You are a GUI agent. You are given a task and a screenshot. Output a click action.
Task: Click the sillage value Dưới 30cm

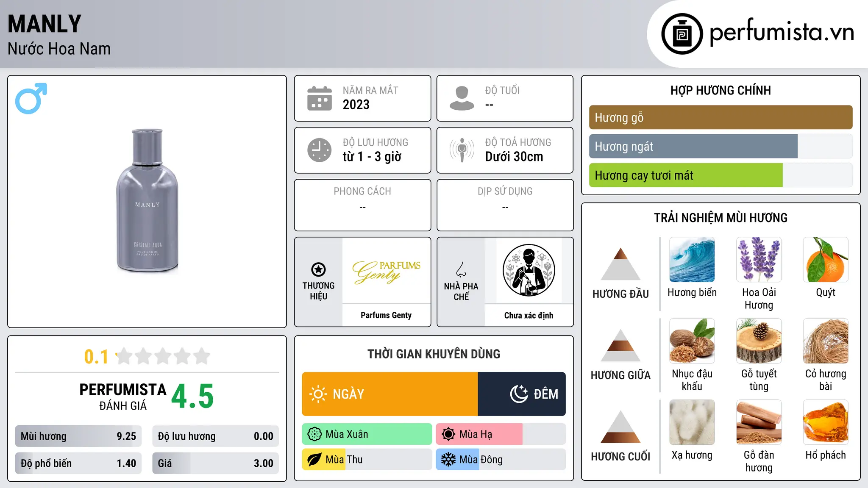tap(514, 157)
